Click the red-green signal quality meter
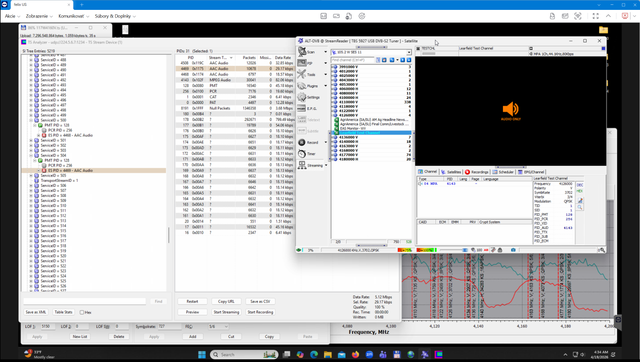This screenshot has height=362, width=640. pyautogui.click(x=426, y=250)
